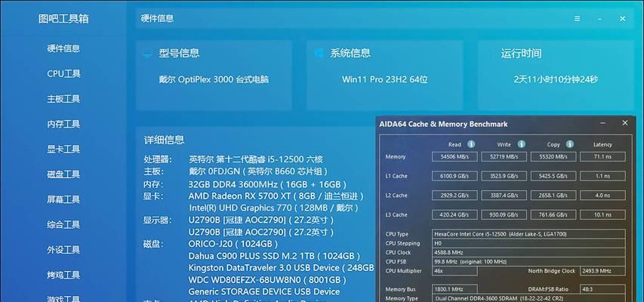Click the 详细信息 section heading
This screenshot has height=302, width=644.
(165, 140)
